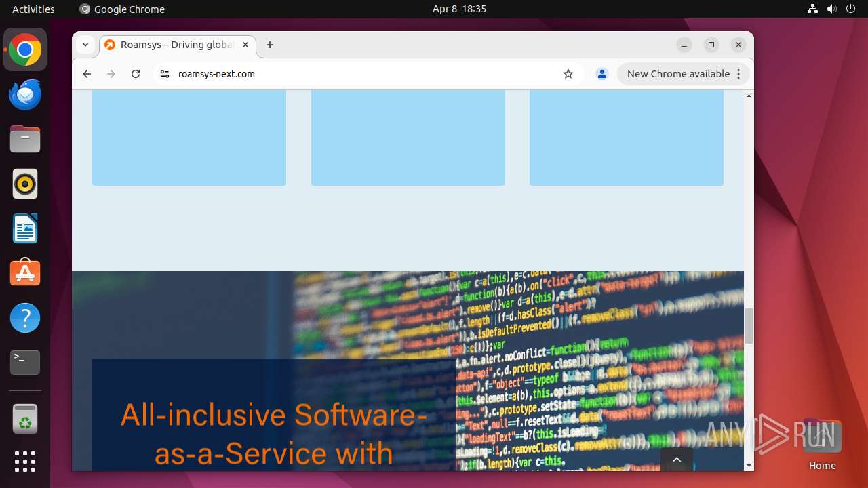The height and width of the screenshot is (488, 868).
Task: Go back to previous page
Action: pos(87,74)
